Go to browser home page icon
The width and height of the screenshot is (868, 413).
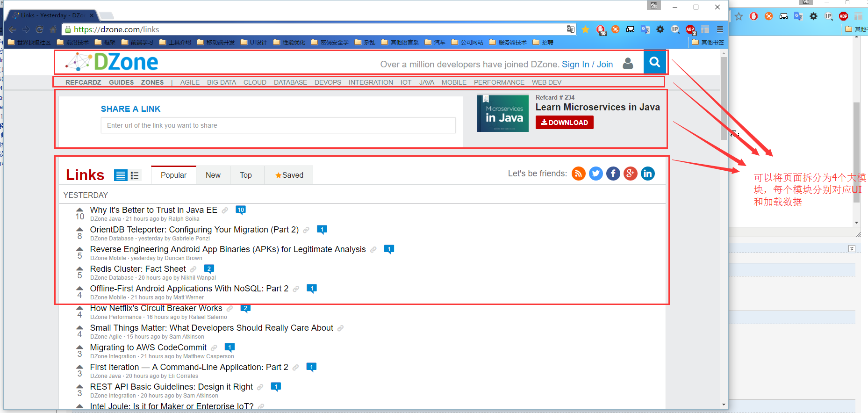tap(53, 29)
